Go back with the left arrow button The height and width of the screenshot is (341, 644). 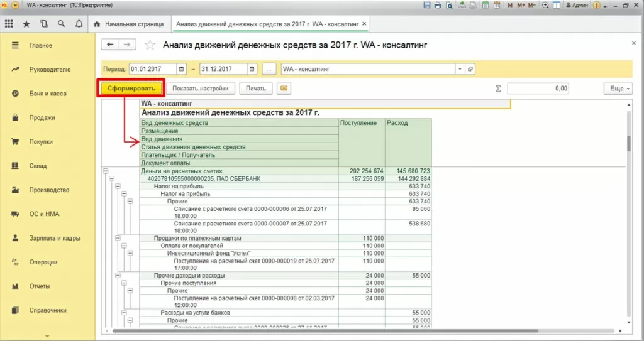pyautogui.click(x=110, y=45)
